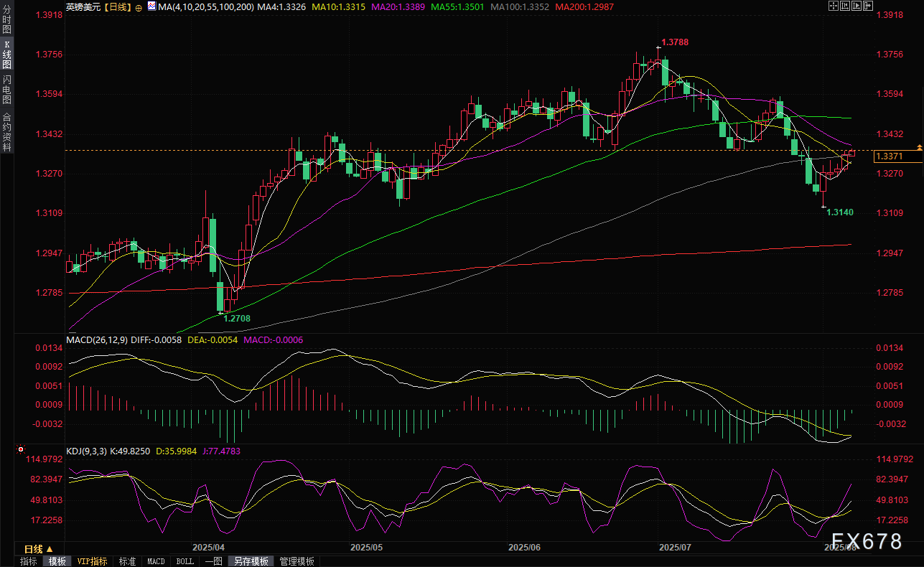Click the 另存模板 button

(x=251, y=561)
